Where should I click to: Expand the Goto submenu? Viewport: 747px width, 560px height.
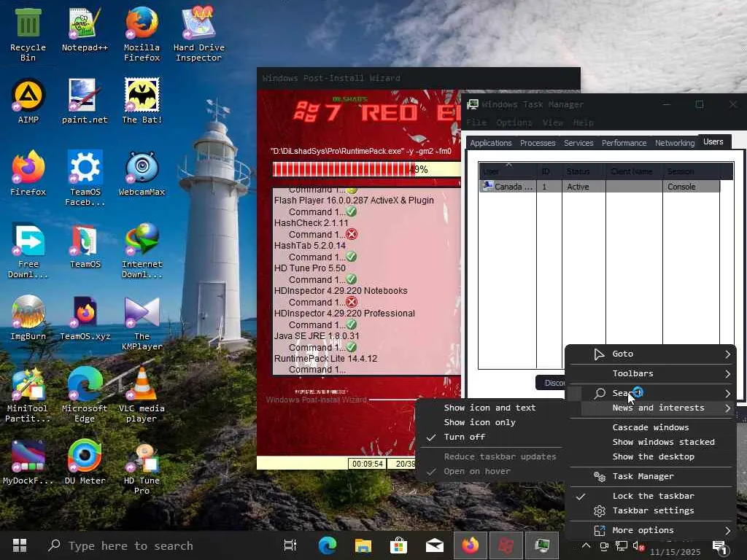click(x=651, y=354)
